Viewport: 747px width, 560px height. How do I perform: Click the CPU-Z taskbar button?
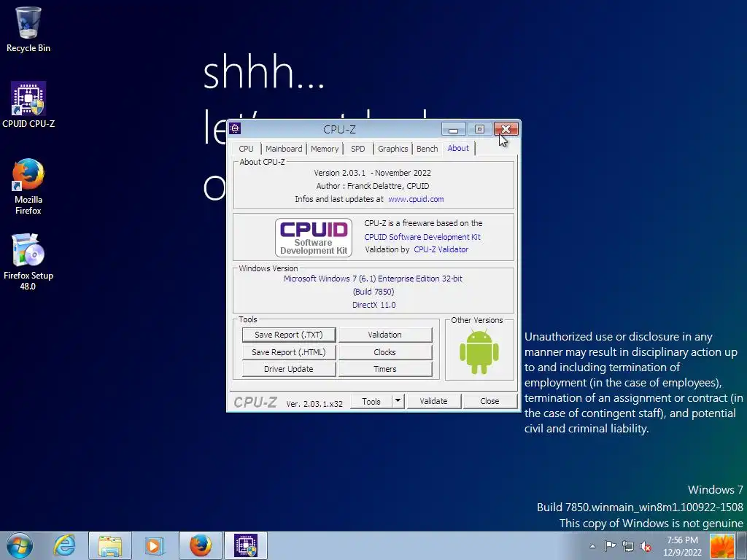(246, 545)
